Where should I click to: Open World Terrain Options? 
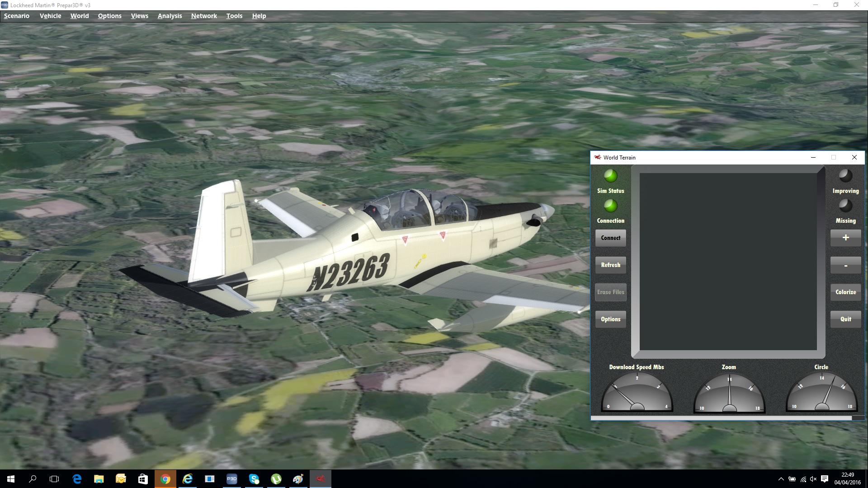[x=610, y=319]
